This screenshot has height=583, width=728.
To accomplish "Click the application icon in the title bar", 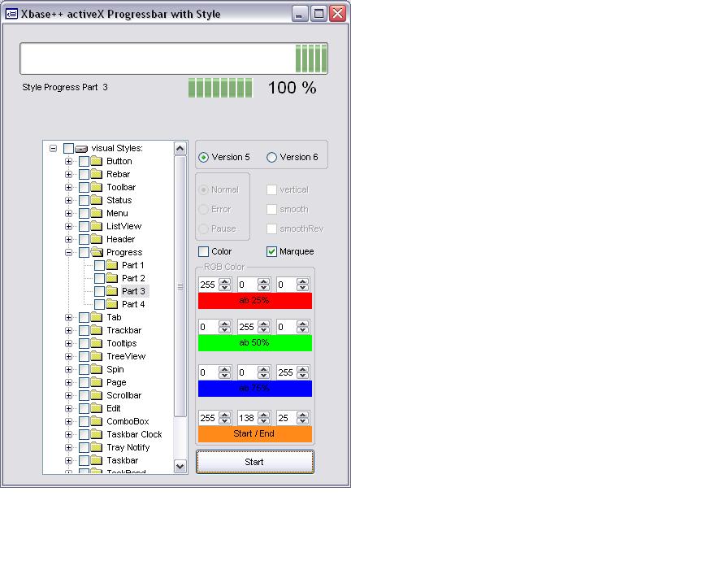I will click(11, 14).
